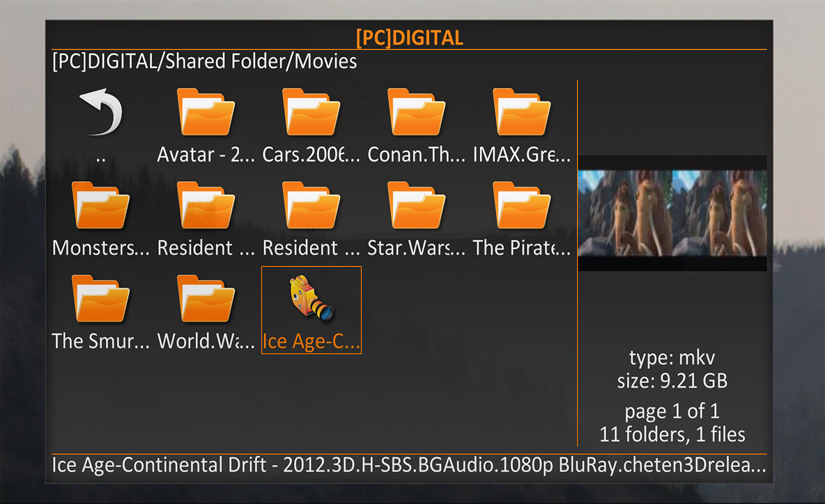
Task: Click the 'page 1 of 1' text
Action: (672, 411)
